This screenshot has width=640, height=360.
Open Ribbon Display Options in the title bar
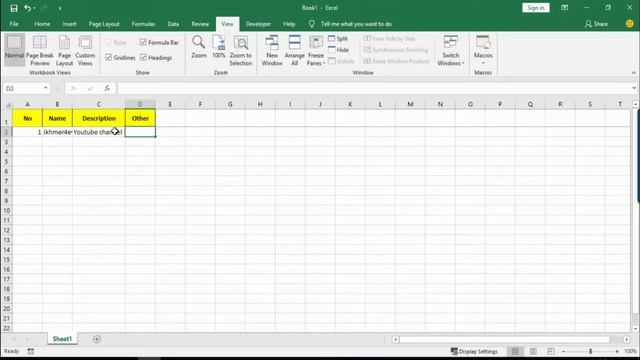coord(564,8)
